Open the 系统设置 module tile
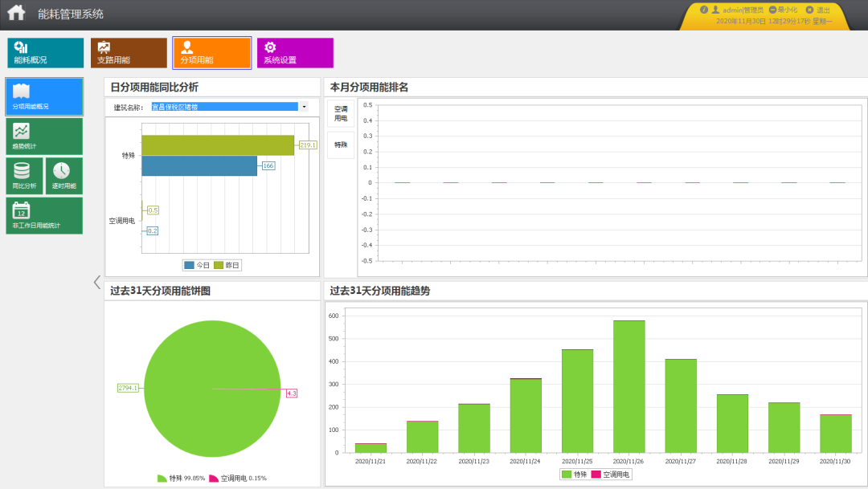Viewport: 868px width, 489px height. tap(295, 52)
